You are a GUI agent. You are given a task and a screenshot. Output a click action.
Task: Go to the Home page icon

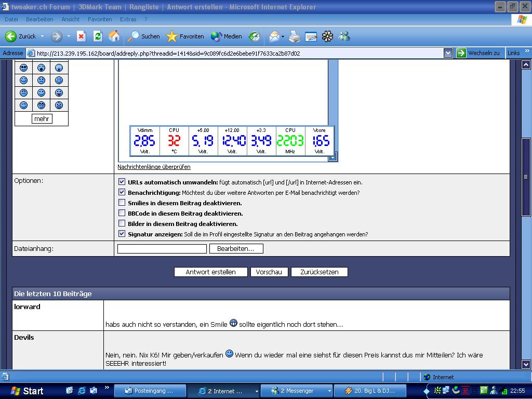114,36
